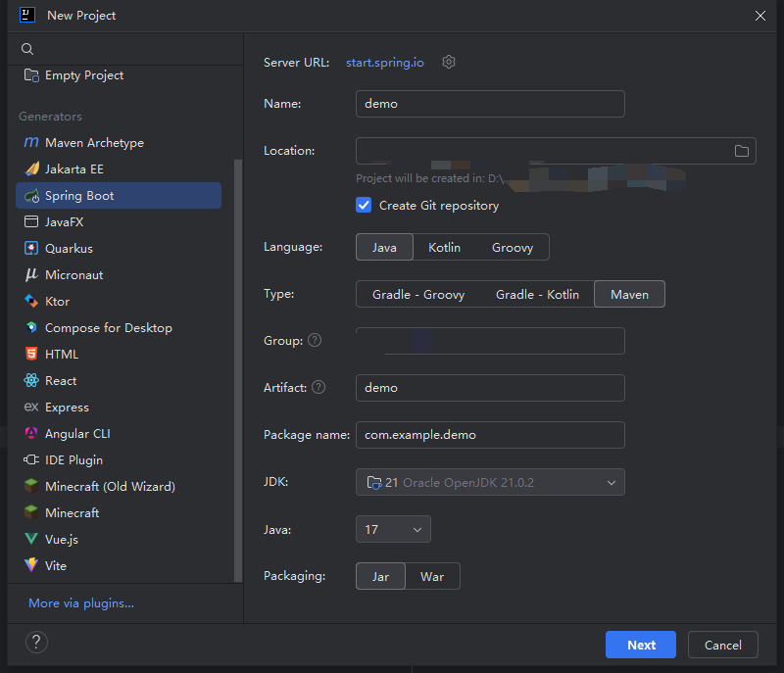The height and width of the screenshot is (673, 784).
Task: Click the browse folder icon in Location
Action: click(x=741, y=151)
